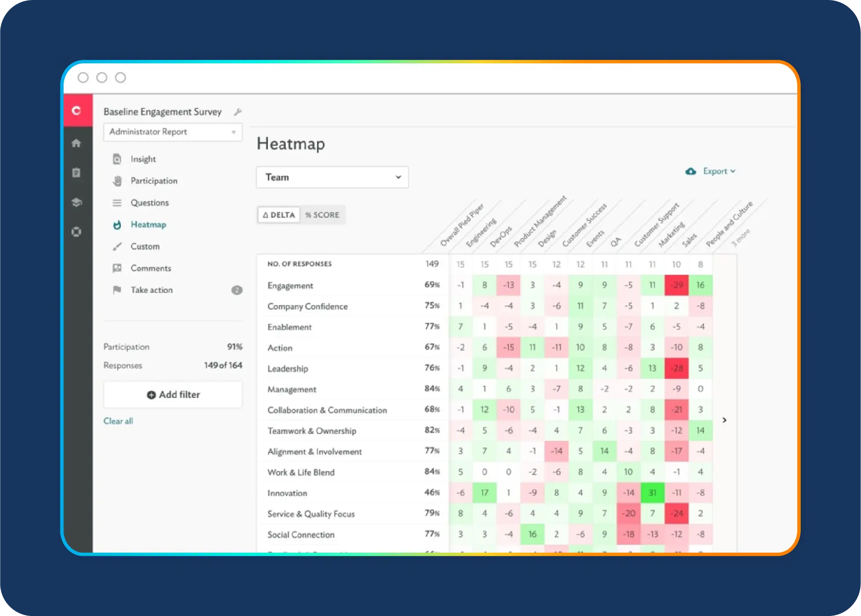
Task: Click the flame icon next to Heatmap
Action: pos(117,225)
